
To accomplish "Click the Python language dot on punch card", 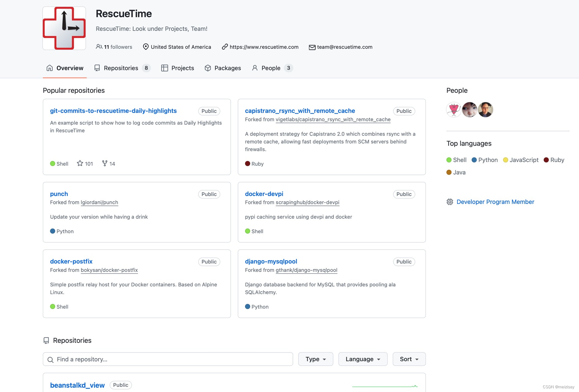I will (x=53, y=231).
